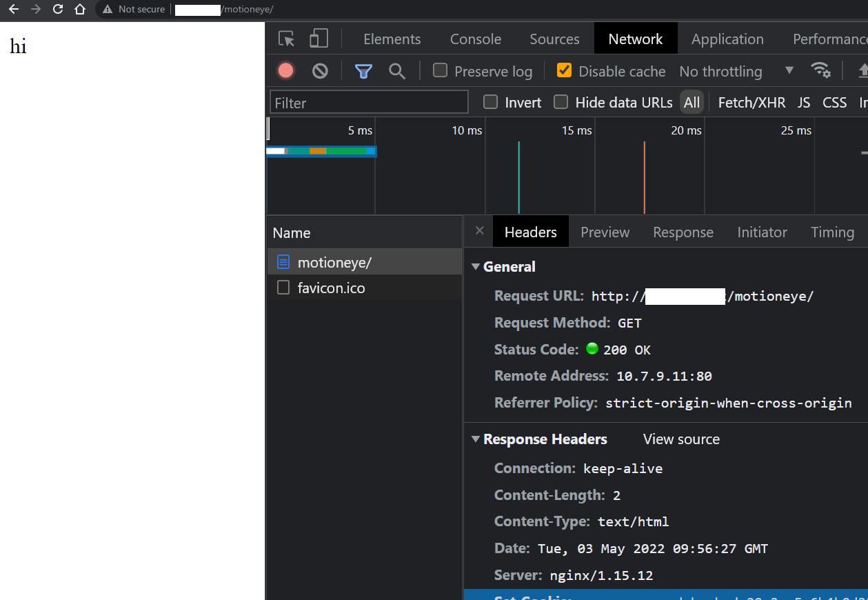Viewport: 868px width, 600px height.
Task: Open network conditions wifi-gear icon
Action: [x=820, y=70]
